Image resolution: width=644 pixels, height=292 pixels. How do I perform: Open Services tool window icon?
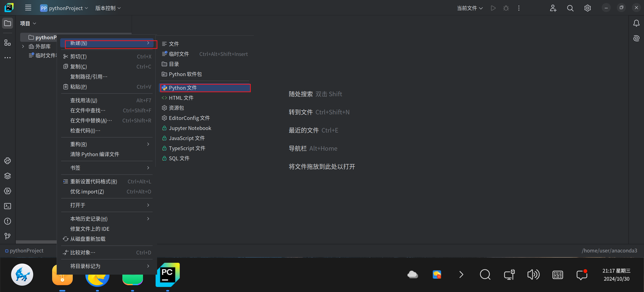point(8,191)
